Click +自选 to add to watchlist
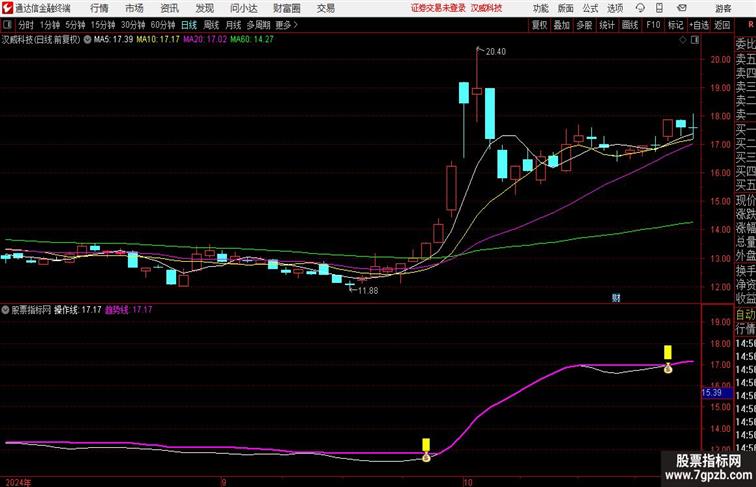 (699, 25)
